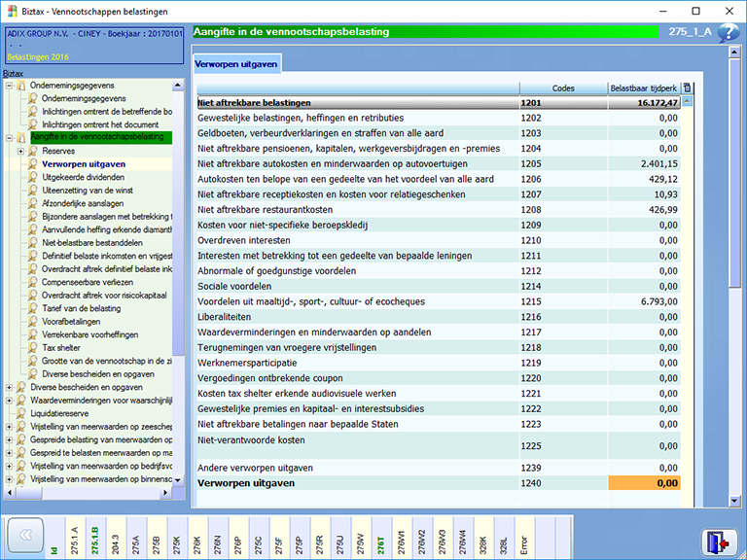Image resolution: width=747 pixels, height=560 pixels.
Task: Open the 276T tab
Action: point(380,538)
